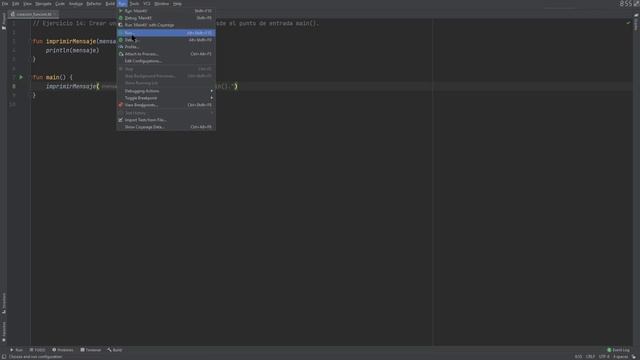640x360 pixels.
Task: Select the Profile... menu entry
Action: click(x=166, y=47)
